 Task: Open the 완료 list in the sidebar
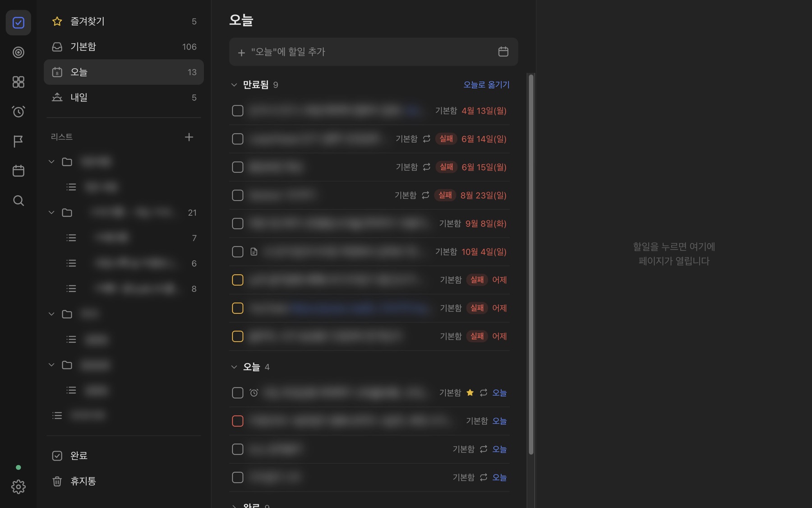click(x=124, y=456)
